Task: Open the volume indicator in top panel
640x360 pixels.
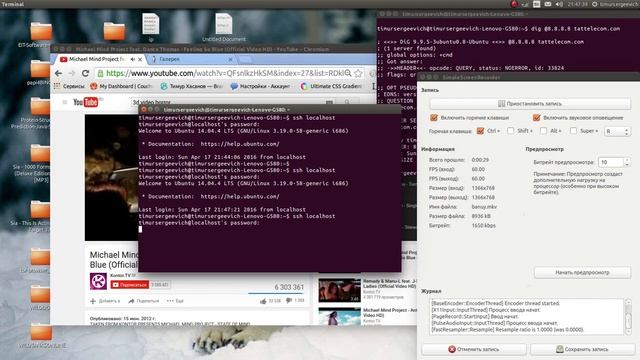Action: click(559, 4)
